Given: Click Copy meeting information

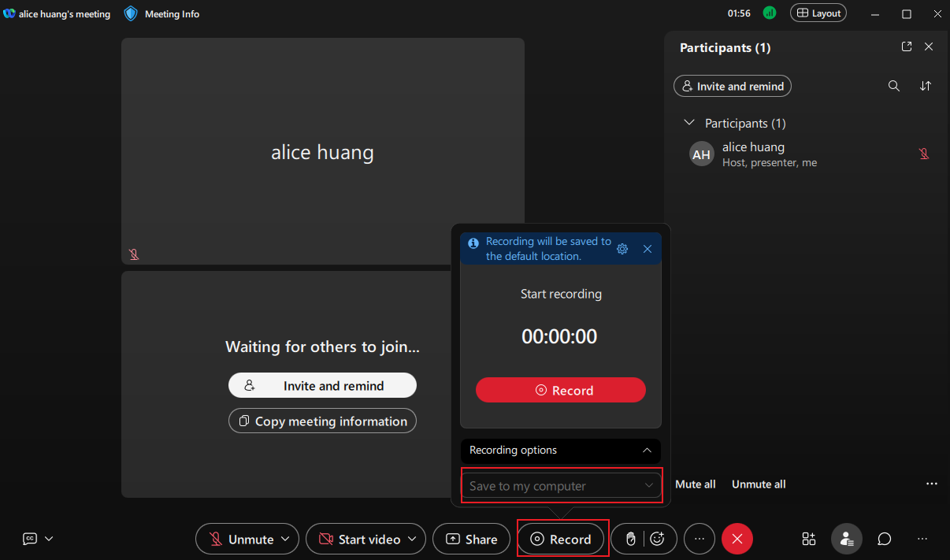Looking at the screenshot, I should [x=322, y=421].
